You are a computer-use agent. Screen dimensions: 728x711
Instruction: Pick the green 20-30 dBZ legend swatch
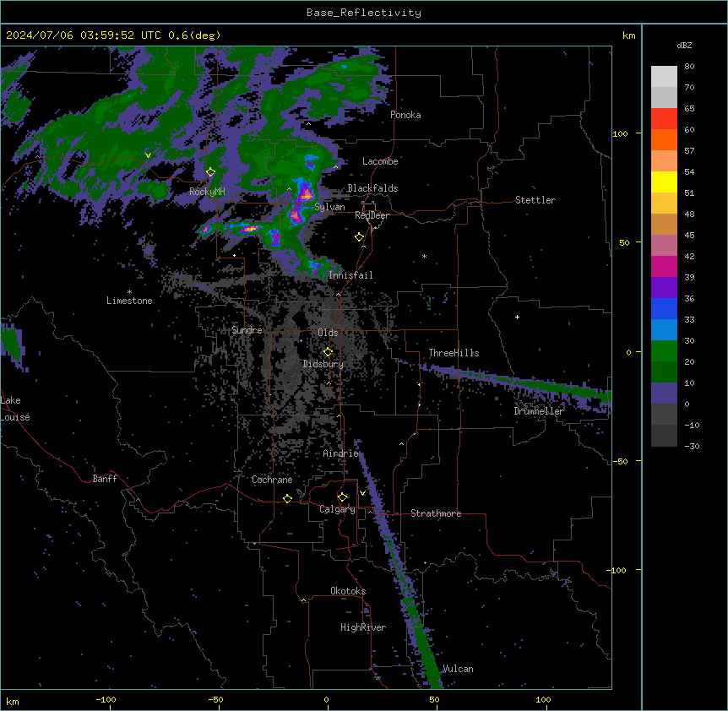664,351
